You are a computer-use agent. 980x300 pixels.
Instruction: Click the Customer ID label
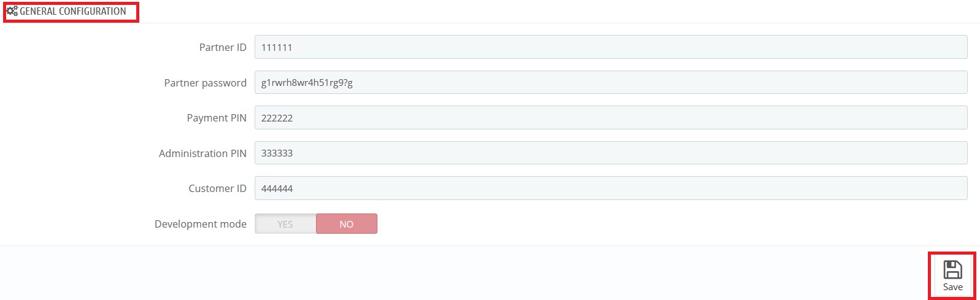pyautogui.click(x=217, y=188)
